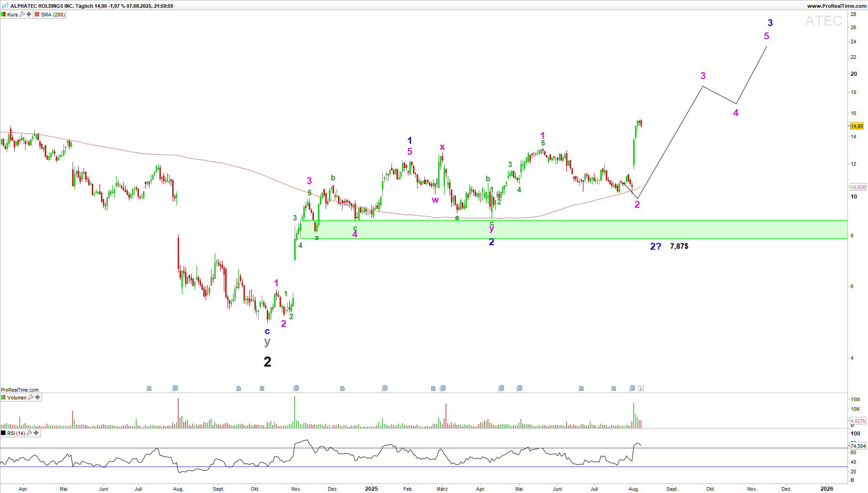Open Volumen settings wrench icon

tap(31, 398)
